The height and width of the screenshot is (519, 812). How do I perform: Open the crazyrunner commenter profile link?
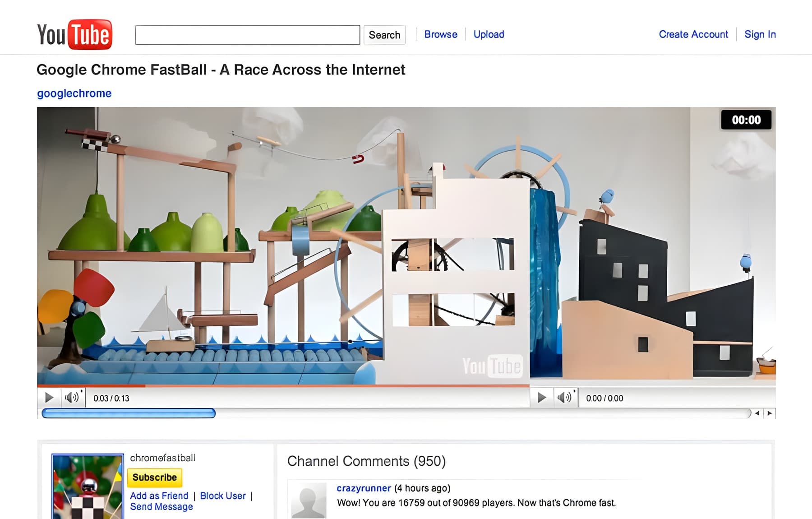(x=364, y=488)
